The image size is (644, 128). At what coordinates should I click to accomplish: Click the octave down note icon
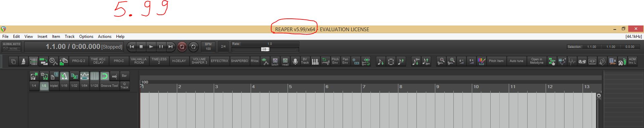pos(416,61)
